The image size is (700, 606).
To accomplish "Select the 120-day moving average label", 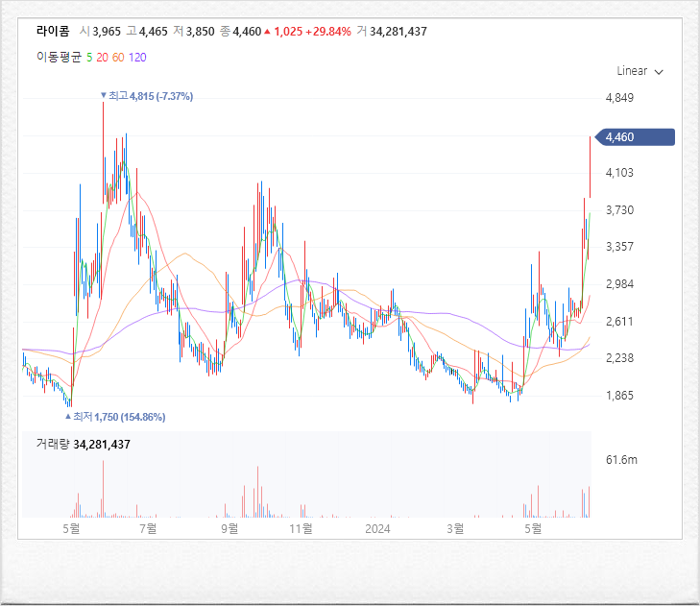I will 137,58.
